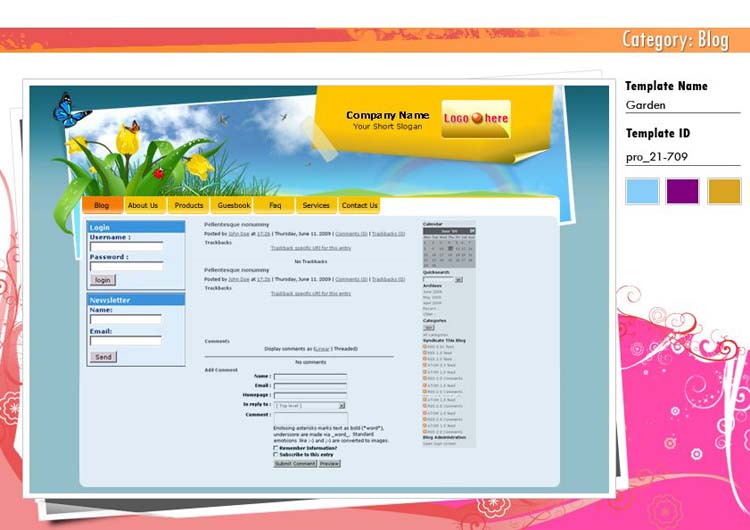
Task: Check the Subscribe to this entry box
Action: point(276,455)
